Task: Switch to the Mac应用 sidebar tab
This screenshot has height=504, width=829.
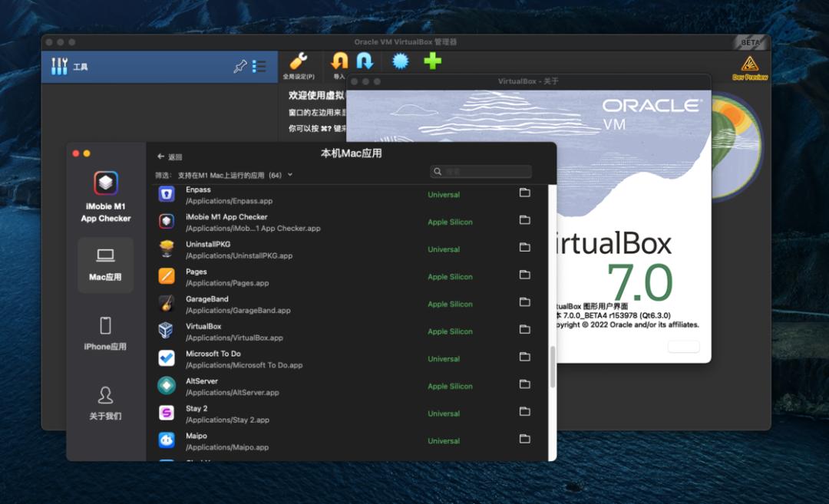Action: point(105,265)
